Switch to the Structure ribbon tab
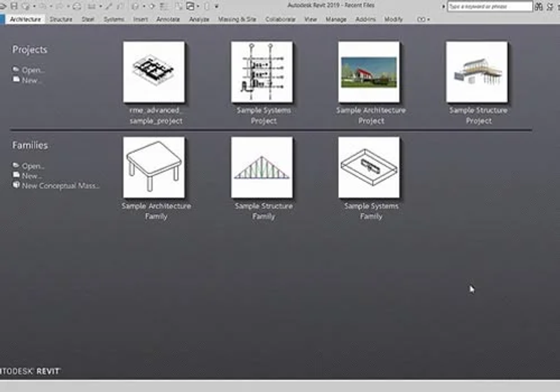The width and height of the screenshot is (560, 392). (61, 20)
